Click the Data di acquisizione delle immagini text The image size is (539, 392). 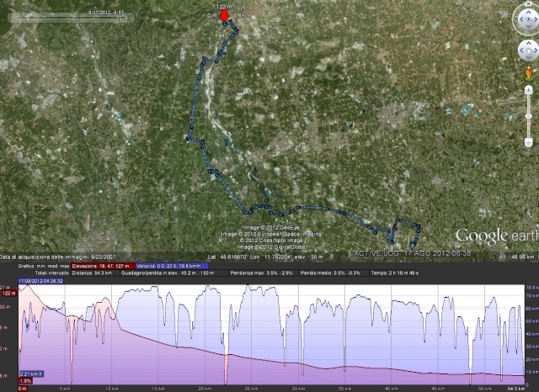pyautogui.click(x=58, y=257)
